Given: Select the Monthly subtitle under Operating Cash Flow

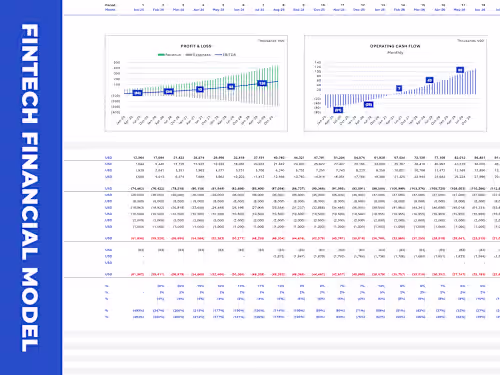Looking at the screenshot, I should 395,53.
